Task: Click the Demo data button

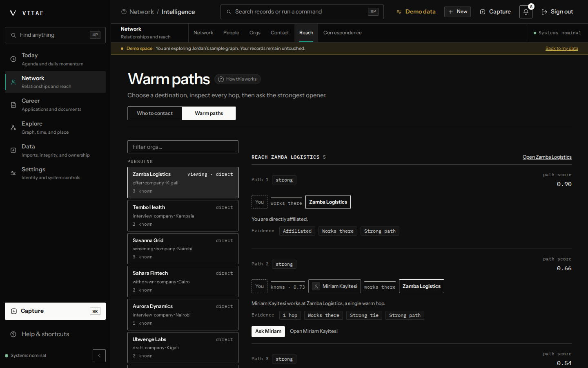Action: pos(416,12)
